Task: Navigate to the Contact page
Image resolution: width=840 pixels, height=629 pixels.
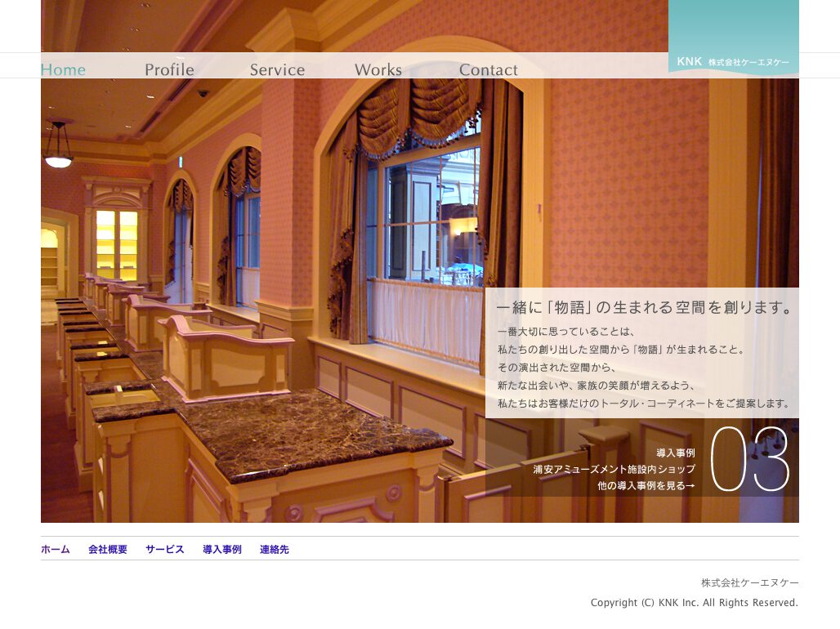Action: (488, 70)
